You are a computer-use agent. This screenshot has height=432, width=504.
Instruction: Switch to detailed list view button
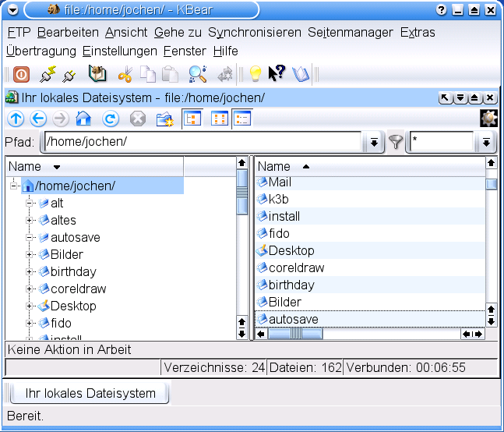[x=243, y=119]
